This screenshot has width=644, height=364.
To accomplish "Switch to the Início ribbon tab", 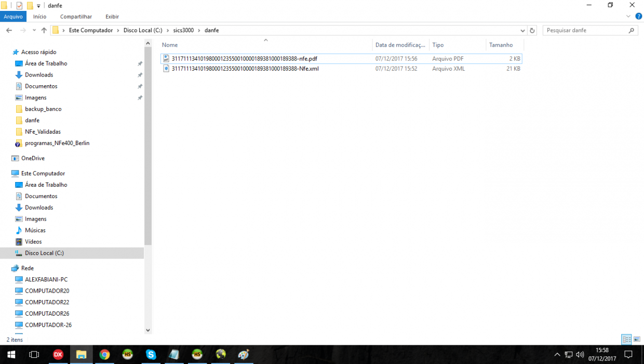I will (40, 17).
